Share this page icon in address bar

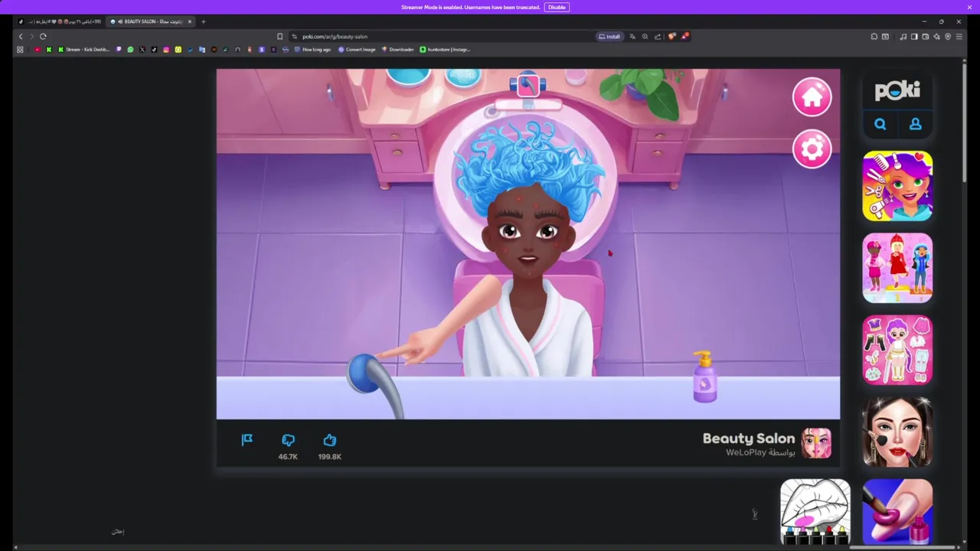[x=658, y=36]
